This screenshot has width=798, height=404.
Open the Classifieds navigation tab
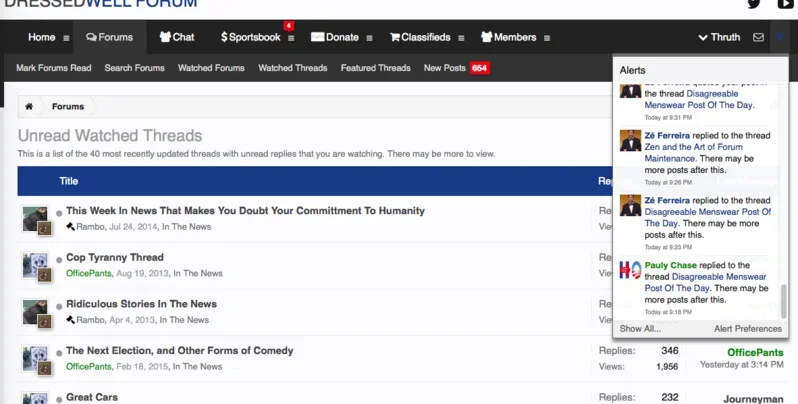click(420, 37)
